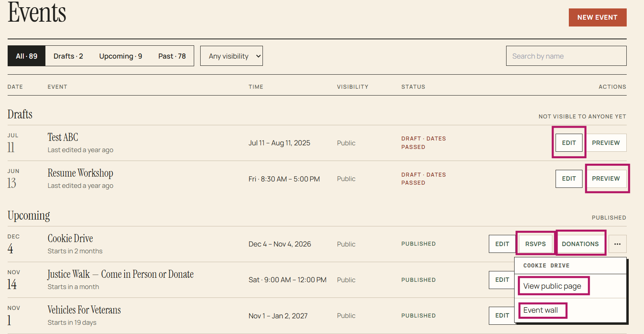Viewport: 644px width, 334px height.
Task: Preview the Resume Workshop event
Action: [606, 179]
